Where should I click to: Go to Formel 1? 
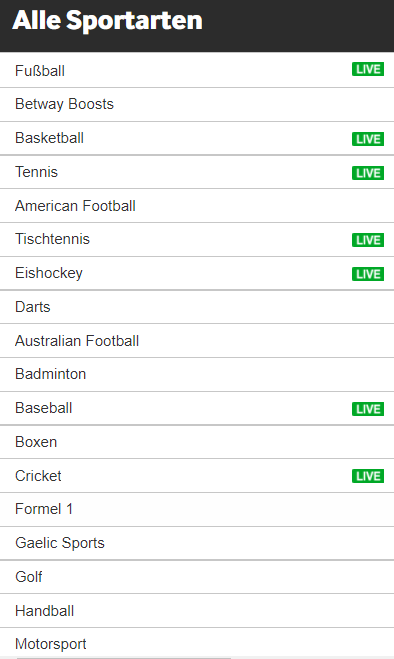click(x=197, y=509)
